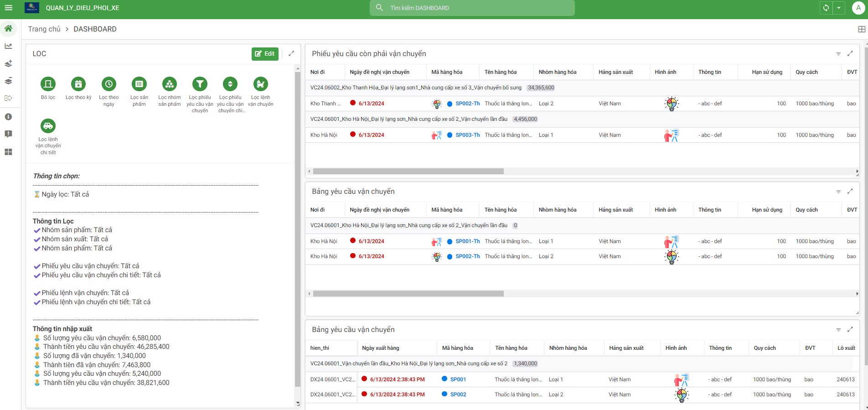The height and width of the screenshot is (410, 868).
Task: Toggle the hamburger menu in top bar
Action: point(9,8)
